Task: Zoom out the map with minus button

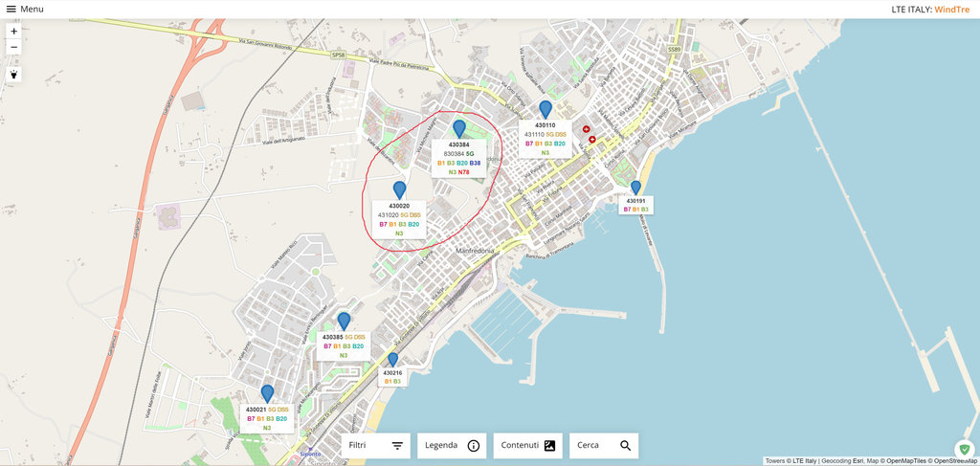Action: click(x=13, y=47)
